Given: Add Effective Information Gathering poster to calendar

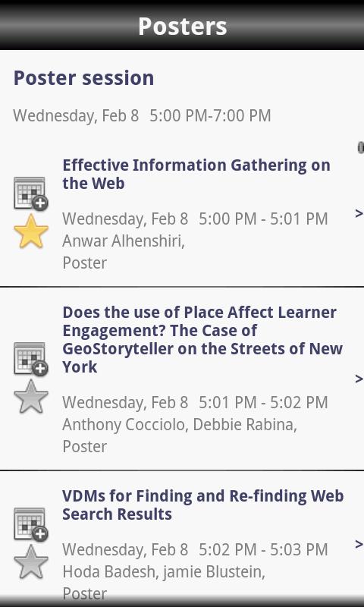Looking at the screenshot, I should tap(31, 194).
